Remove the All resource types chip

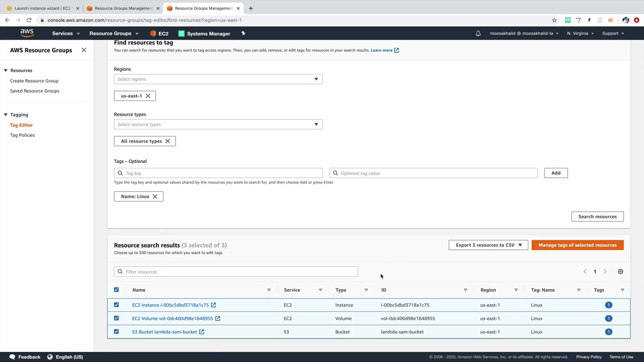168,141
